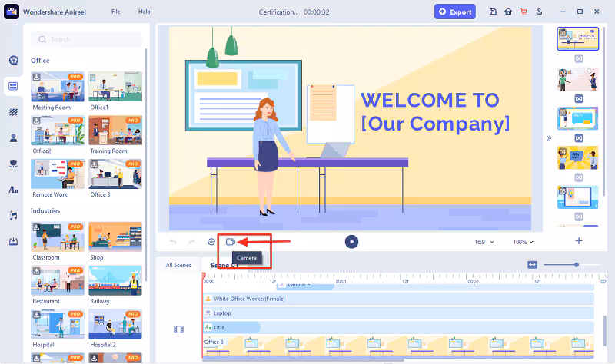Select third scene in right scene list
This screenshot has height=364, width=615.
578,118
